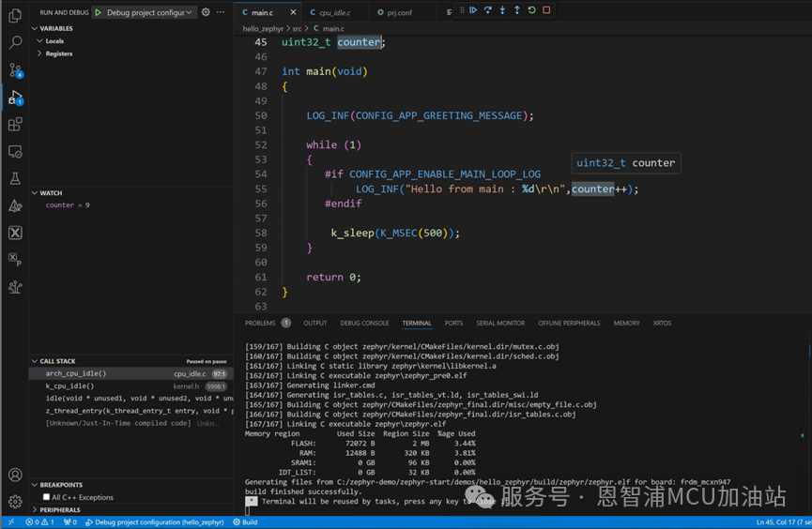Expand the Registers node

point(58,53)
